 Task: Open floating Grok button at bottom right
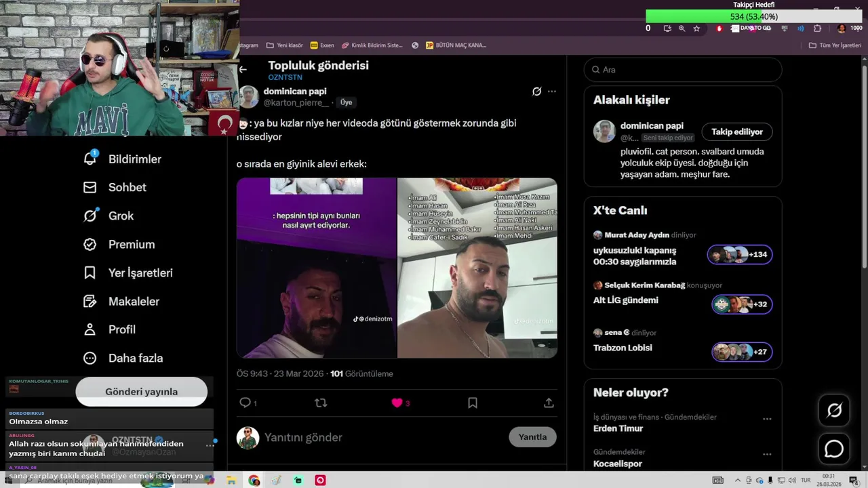[834, 410]
